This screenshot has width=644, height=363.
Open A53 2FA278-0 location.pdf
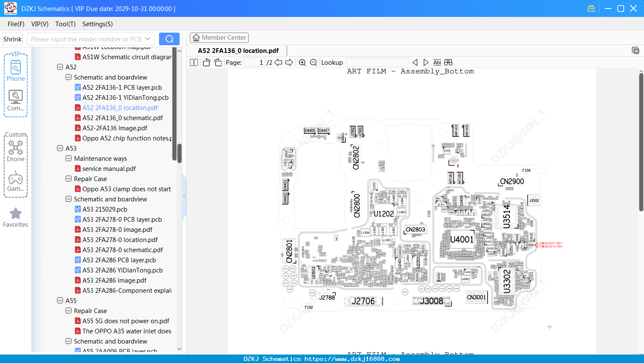click(120, 240)
